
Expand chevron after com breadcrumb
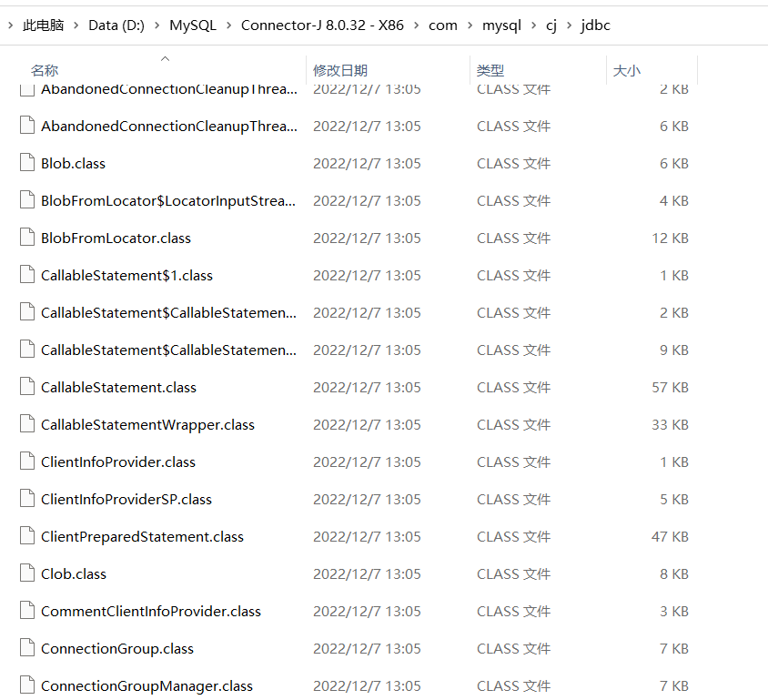(470, 25)
